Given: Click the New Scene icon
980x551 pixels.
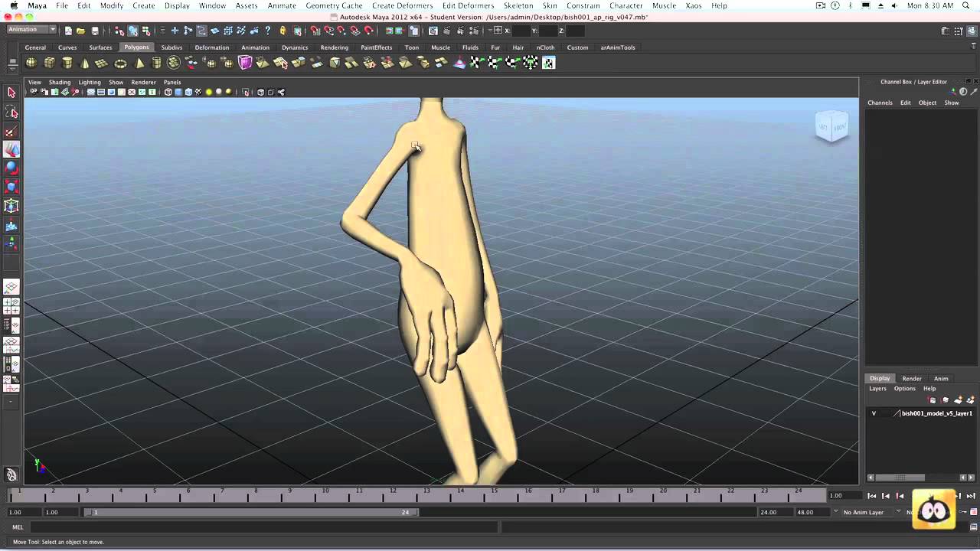Looking at the screenshot, I should [x=68, y=31].
